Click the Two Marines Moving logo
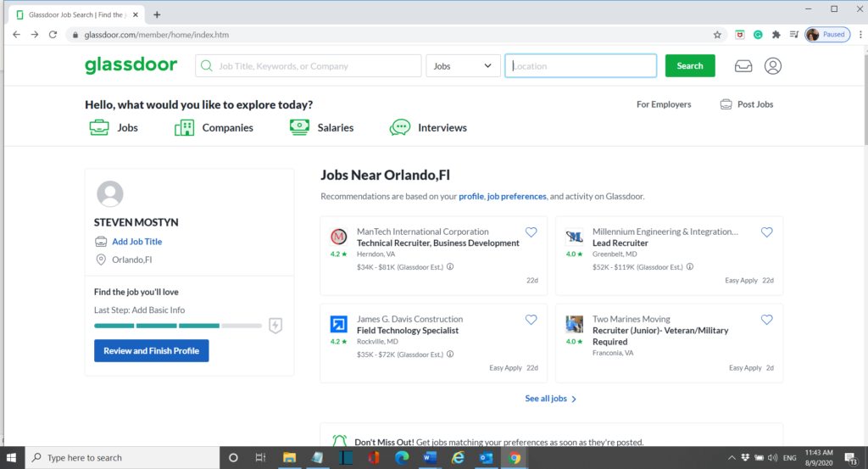The height and width of the screenshot is (469, 868). tap(574, 324)
